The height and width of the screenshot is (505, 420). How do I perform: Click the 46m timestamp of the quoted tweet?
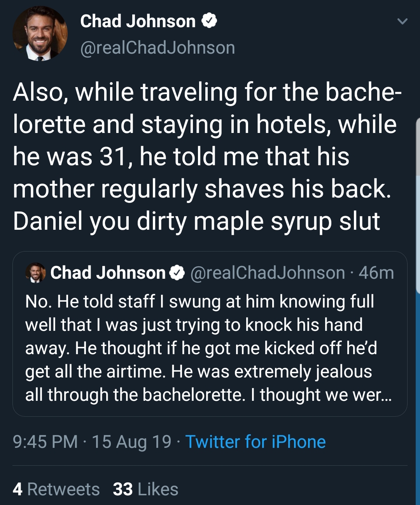coord(376,273)
